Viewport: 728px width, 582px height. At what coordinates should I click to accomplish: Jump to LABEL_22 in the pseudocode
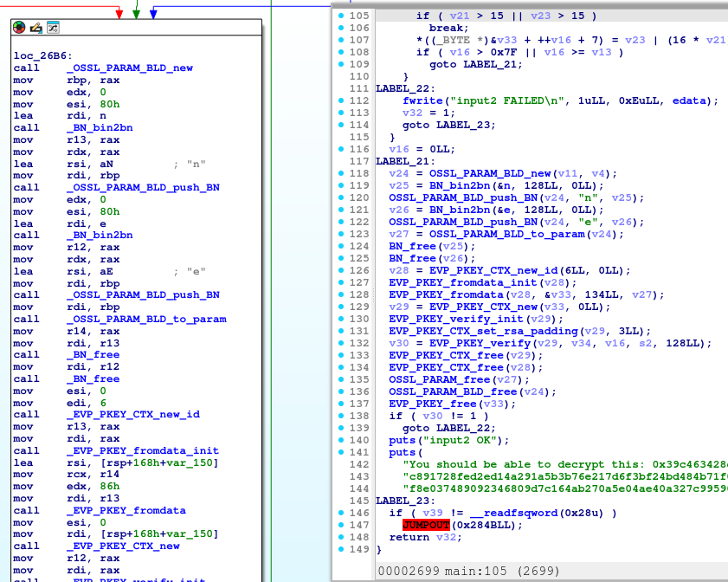[403, 87]
